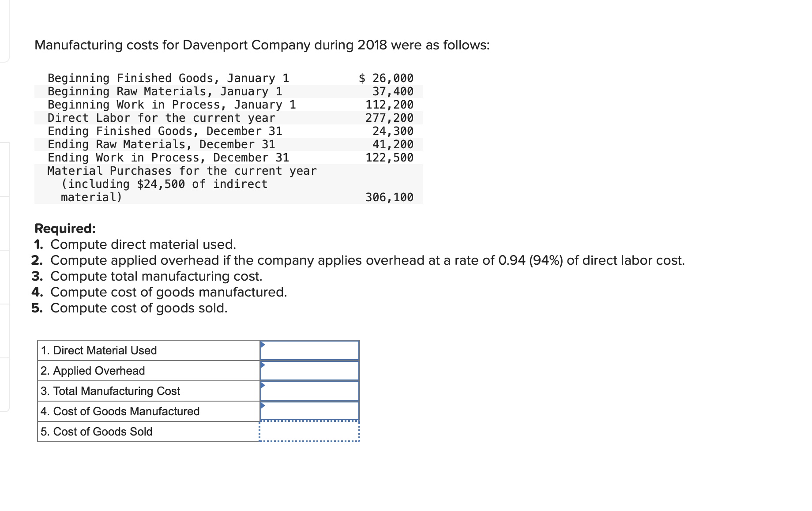Select the Material Purchases for the current year row

pos(182,171)
